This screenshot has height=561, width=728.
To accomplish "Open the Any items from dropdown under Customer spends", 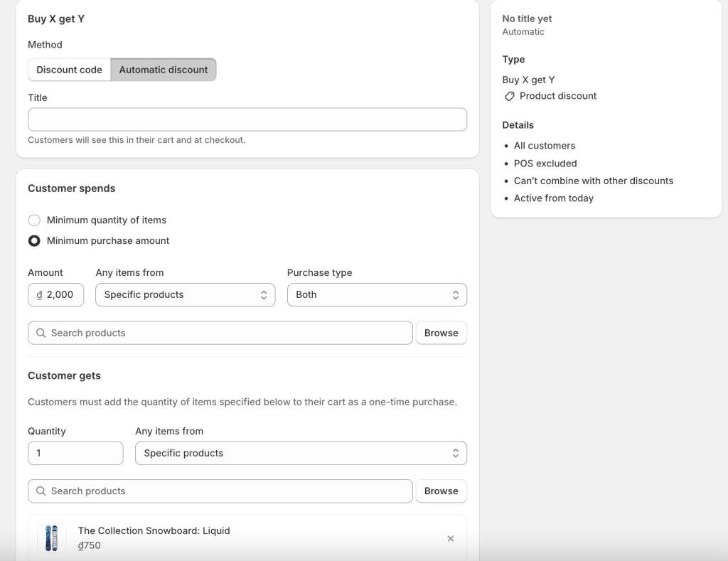I will click(185, 294).
